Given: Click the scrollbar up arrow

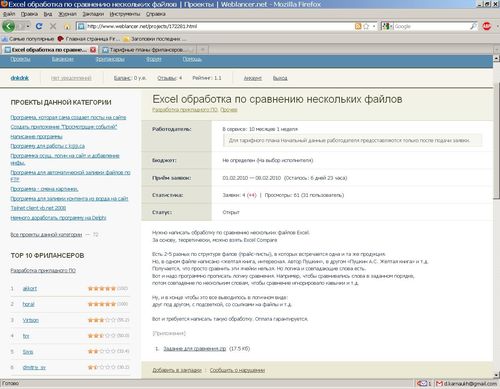Looking at the screenshot, I should pyautogui.click(x=496, y=58).
